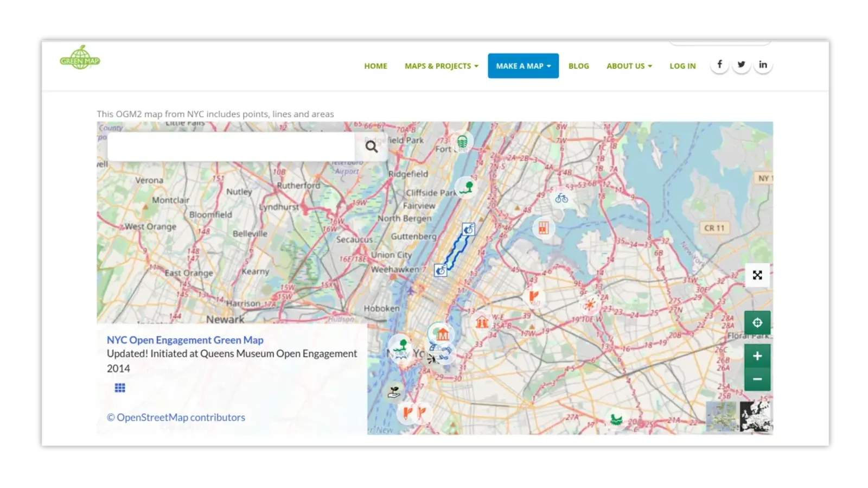Open the grid icon under map title
The height and width of the screenshot is (488, 868).
pos(120,388)
